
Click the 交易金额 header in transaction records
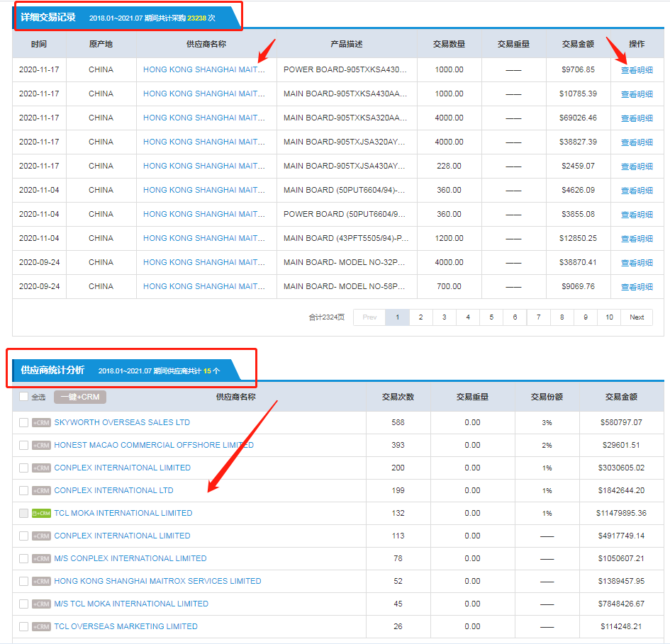coord(578,44)
